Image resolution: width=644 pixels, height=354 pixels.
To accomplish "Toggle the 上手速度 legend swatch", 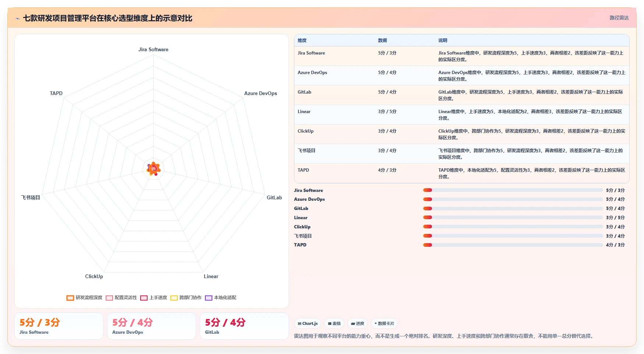I will 144,298.
